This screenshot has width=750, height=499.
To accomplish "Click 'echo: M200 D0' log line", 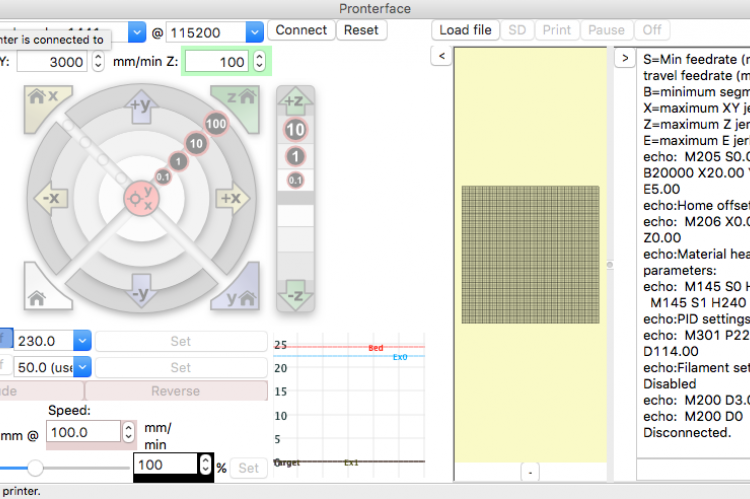I will [x=693, y=416].
